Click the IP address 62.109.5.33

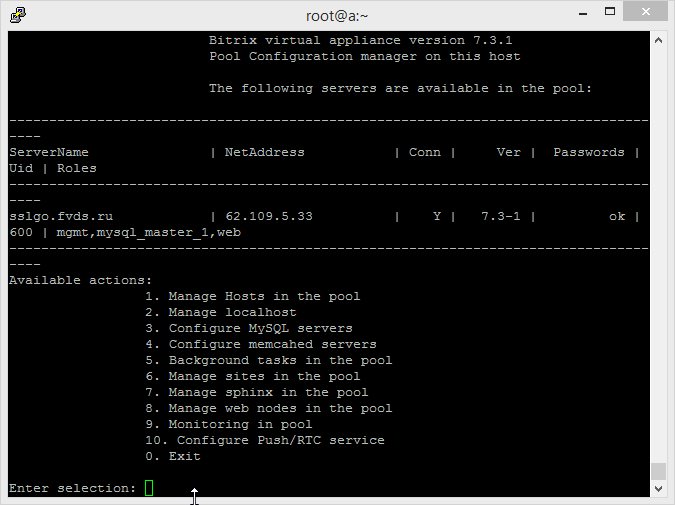pos(269,216)
